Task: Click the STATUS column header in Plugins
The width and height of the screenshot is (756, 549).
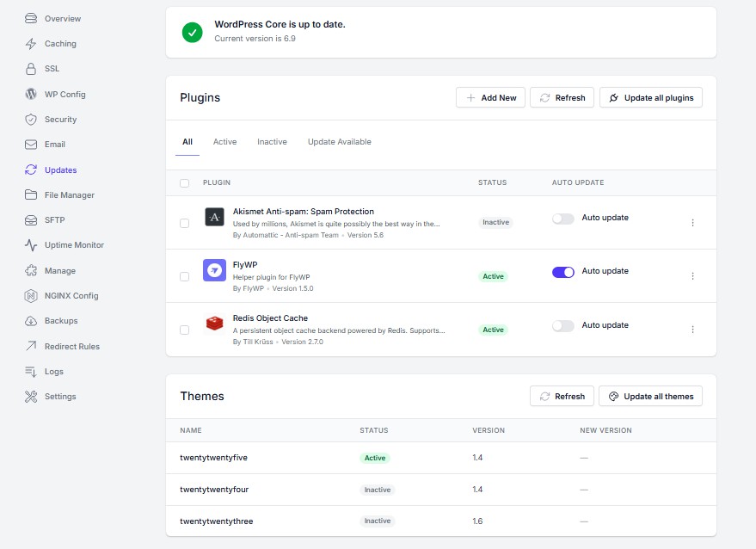Action: (492, 182)
